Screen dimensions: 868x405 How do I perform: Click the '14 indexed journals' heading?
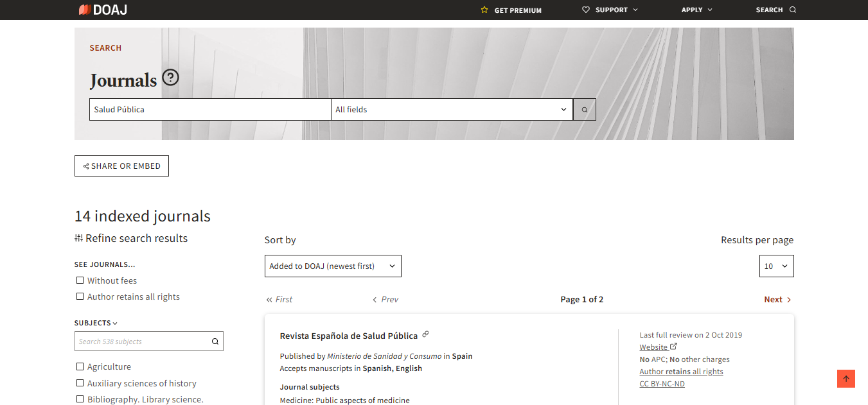pyautogui.click(x=143, y=216)
